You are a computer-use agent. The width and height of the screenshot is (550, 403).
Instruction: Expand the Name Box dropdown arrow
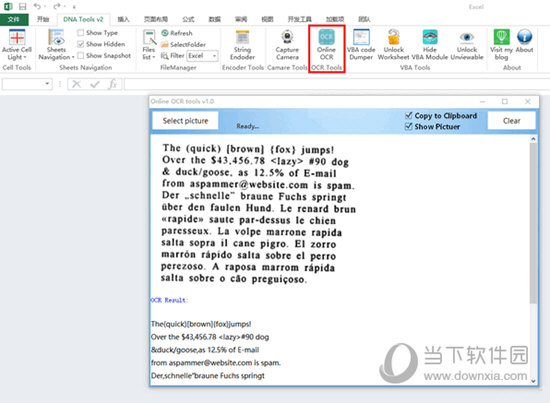click(47, 84)
